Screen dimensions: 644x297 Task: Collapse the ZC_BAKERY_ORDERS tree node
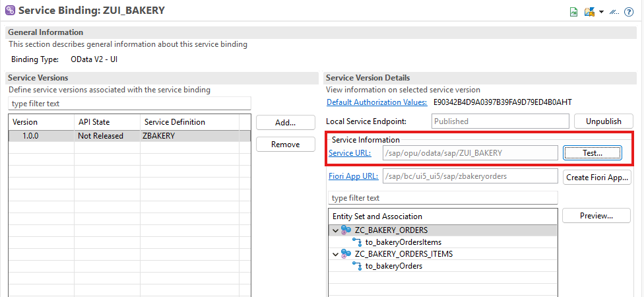[335, 230]
